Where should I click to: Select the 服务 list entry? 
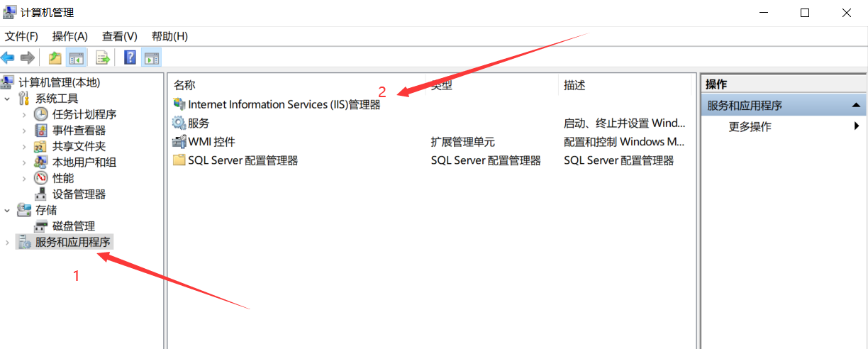point(199,123)
